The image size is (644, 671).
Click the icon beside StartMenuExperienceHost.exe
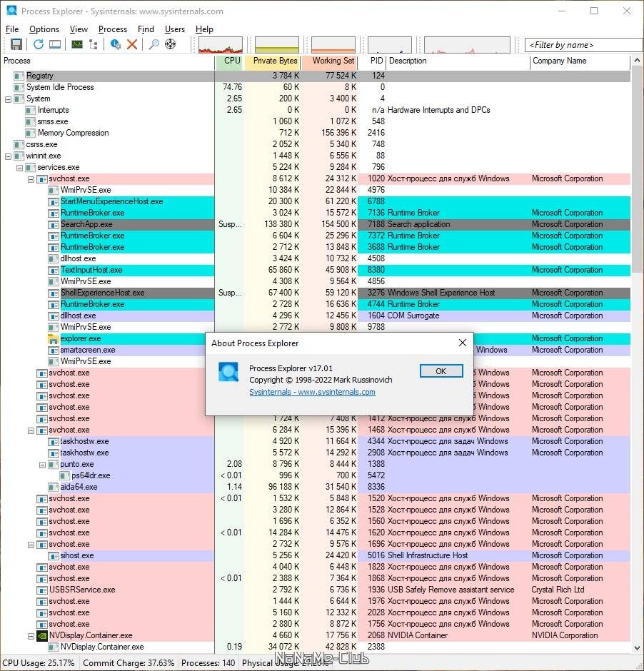(x=53, y=202)
